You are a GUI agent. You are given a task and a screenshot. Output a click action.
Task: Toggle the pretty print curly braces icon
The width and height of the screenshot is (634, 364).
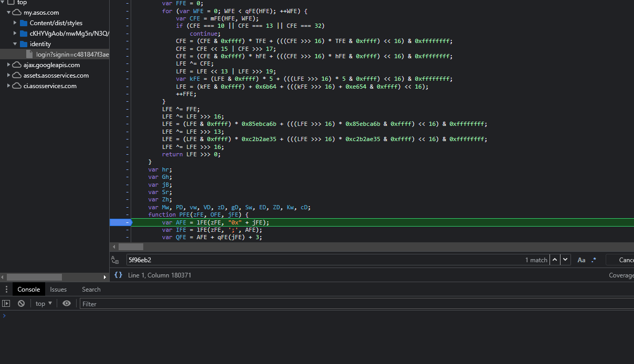coord(118,275)
